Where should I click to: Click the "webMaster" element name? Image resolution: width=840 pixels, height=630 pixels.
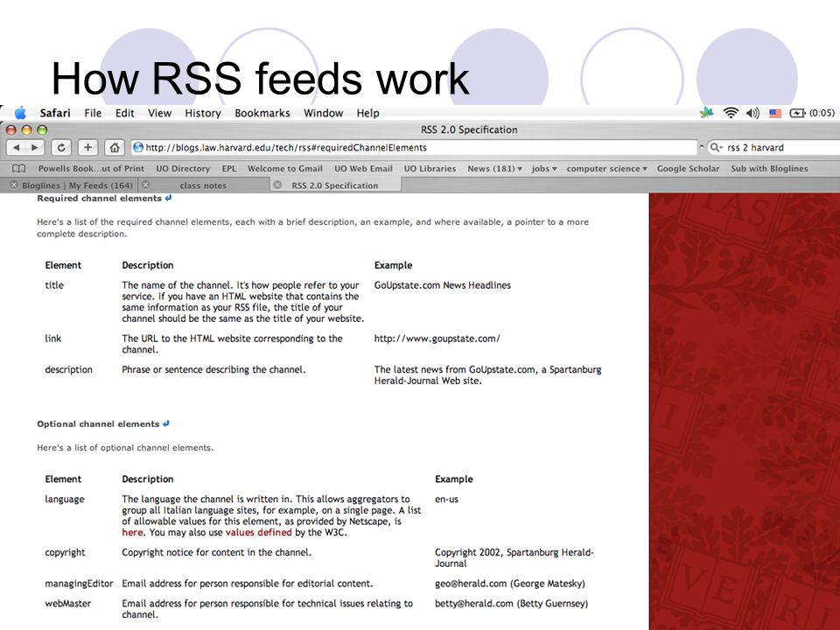68,603
